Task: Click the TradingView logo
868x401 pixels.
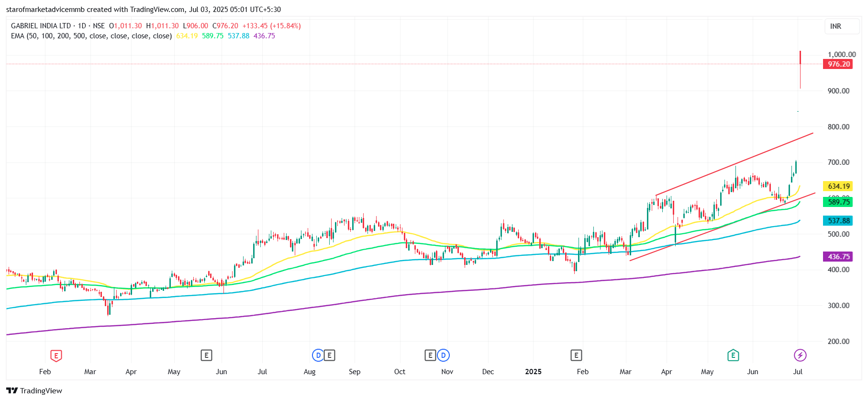Action: (x=34, y=390)
